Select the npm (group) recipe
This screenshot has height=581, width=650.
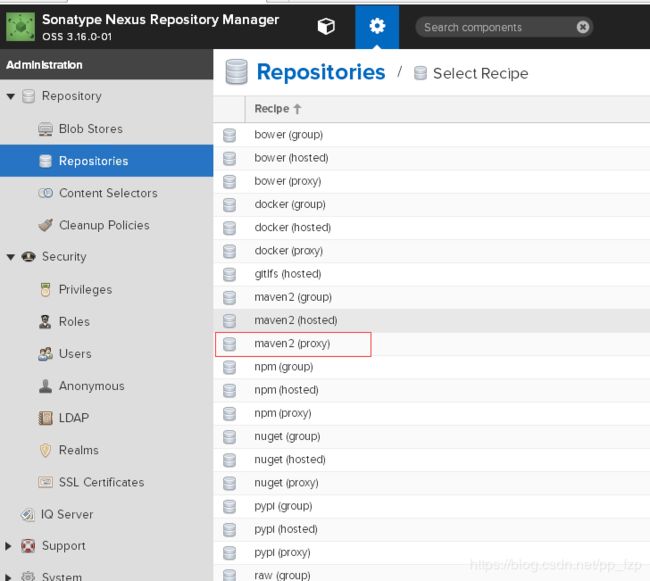(432, 367)
